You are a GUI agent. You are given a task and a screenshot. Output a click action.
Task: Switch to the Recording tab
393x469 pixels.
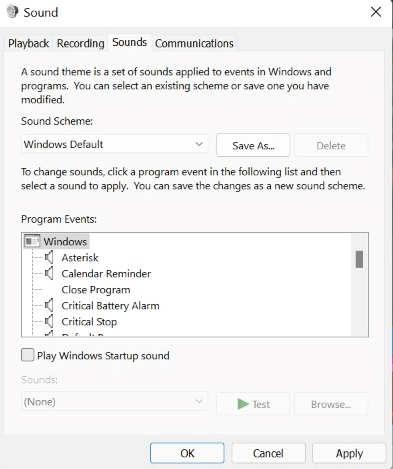tap(80, 43)
